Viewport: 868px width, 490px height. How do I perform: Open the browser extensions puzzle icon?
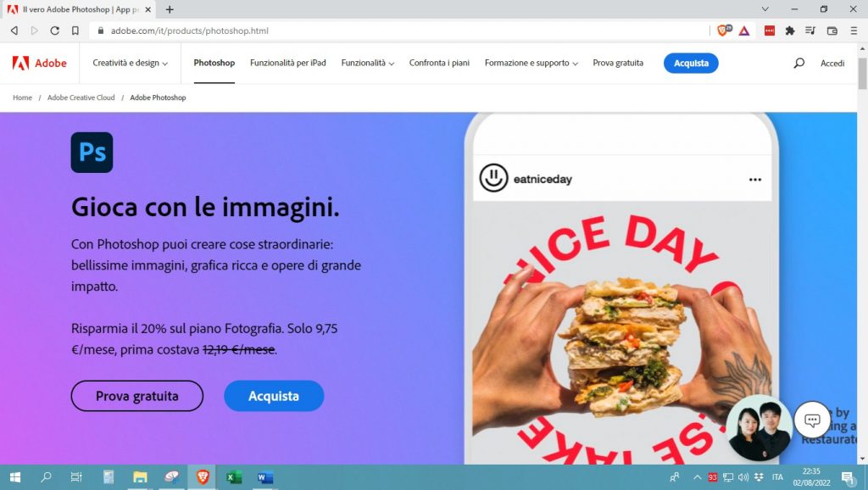(x=790, y=31)
